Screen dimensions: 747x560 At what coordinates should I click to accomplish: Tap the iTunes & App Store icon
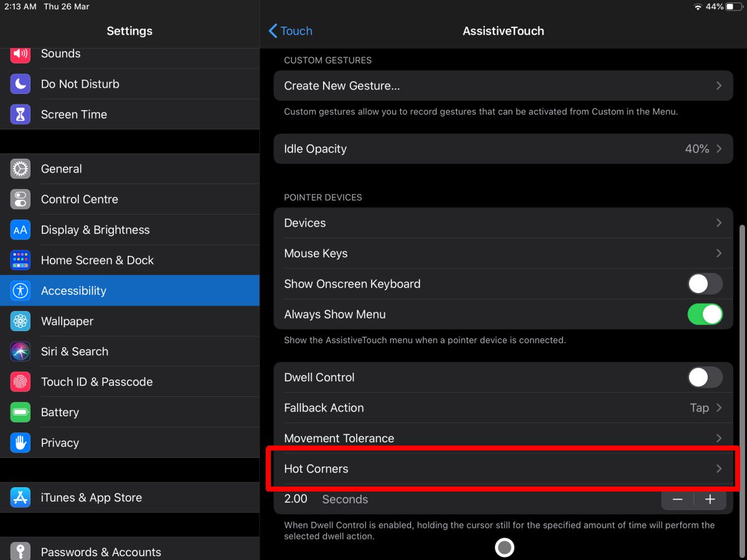(21, 498)
